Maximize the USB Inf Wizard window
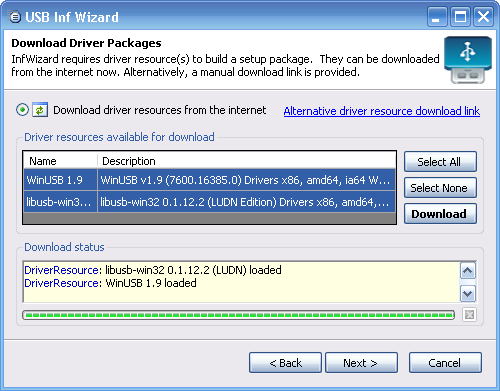 [x=460, y=17]
